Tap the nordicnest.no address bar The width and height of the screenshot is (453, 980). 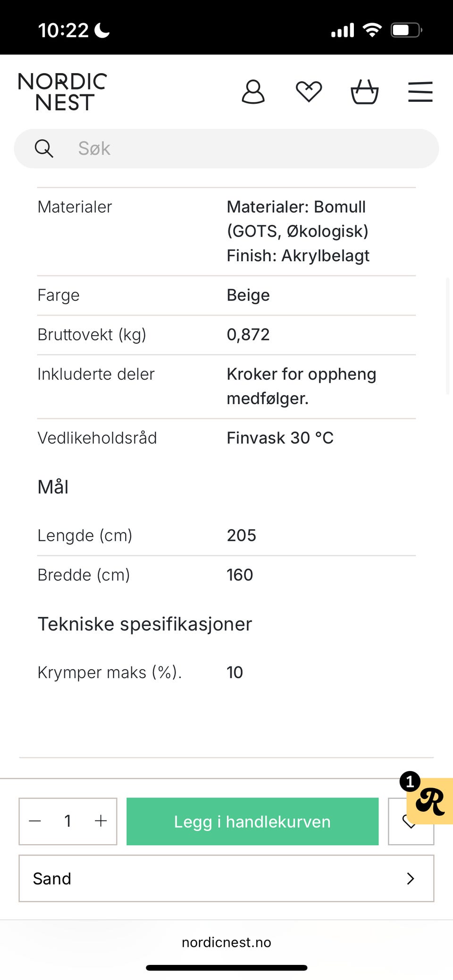[x=226, y=942]
